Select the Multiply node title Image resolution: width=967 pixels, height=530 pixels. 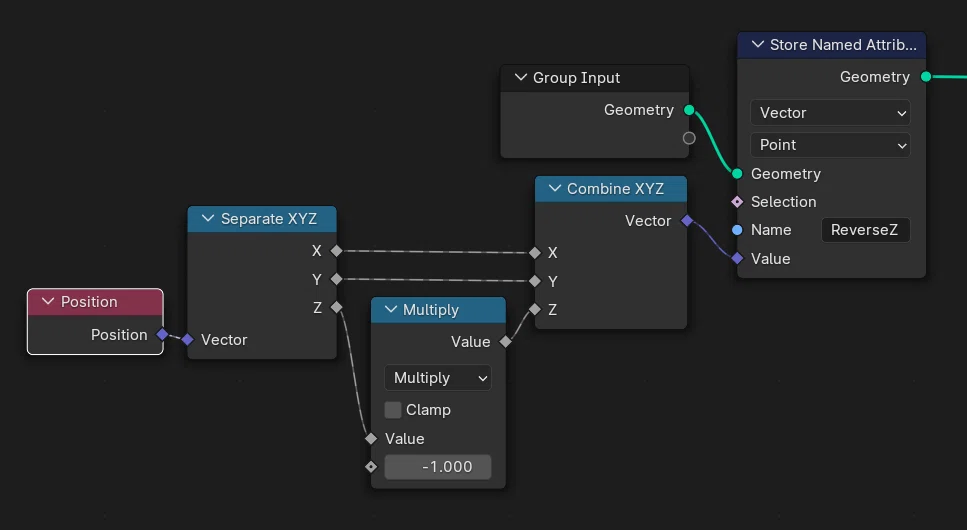pos(430,310)
